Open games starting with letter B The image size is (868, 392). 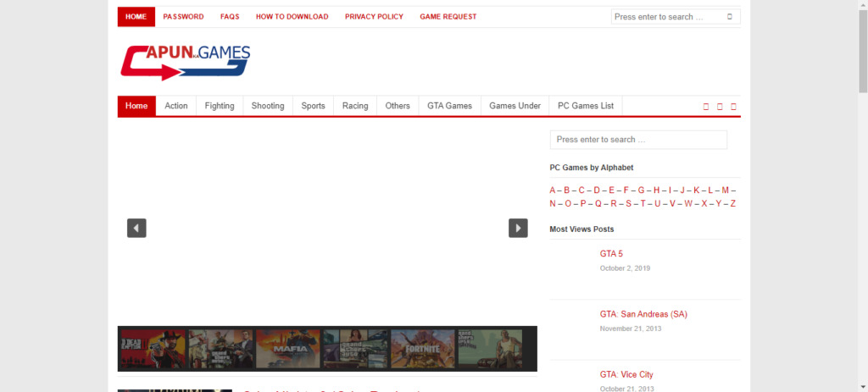click(566, 190)
